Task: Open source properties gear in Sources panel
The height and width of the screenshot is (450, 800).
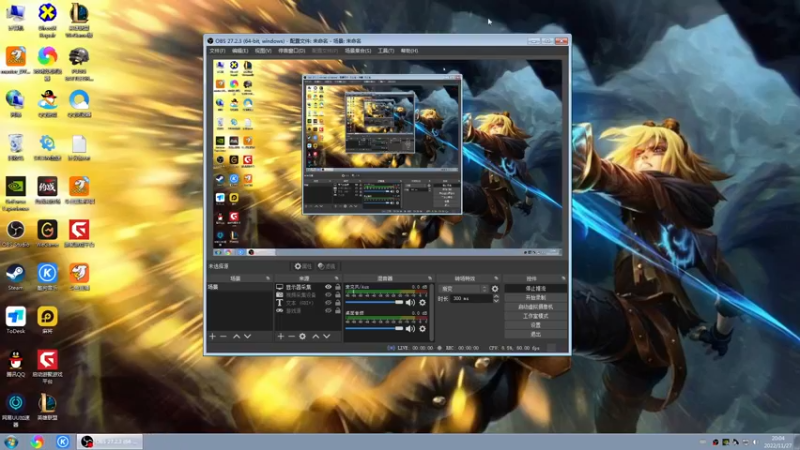Action: click(x=303, y=336)
